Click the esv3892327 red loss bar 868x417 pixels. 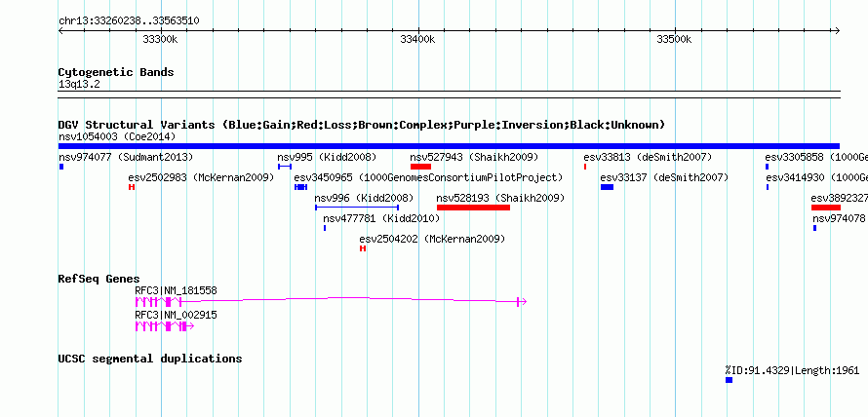pos(826,208)
